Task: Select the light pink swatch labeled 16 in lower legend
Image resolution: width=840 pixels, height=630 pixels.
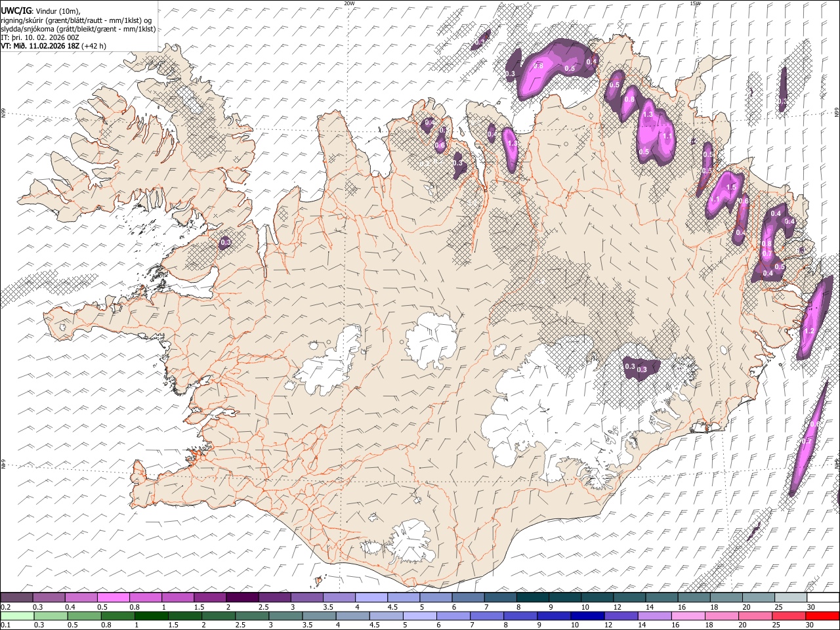Action: click(x=688, y=616)
